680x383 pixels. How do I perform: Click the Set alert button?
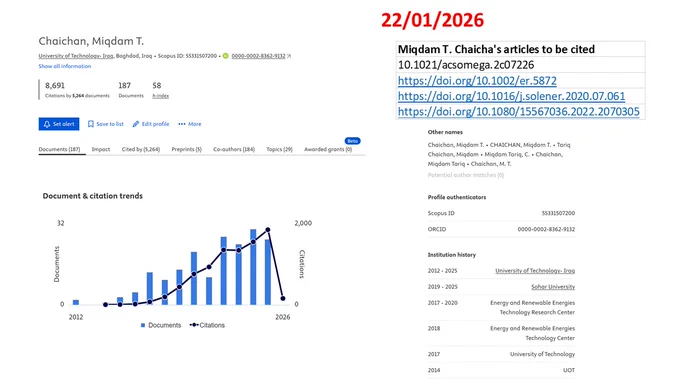[59, 124]
